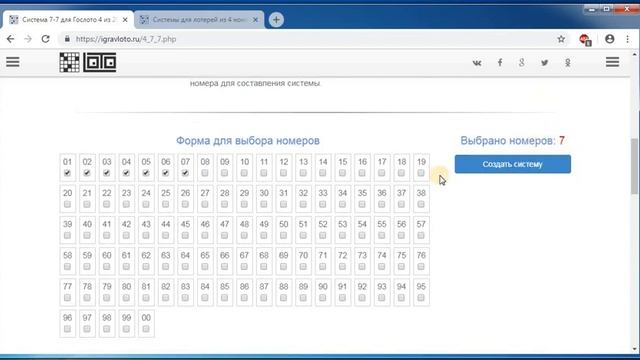The width and height of the screenshot is (640, 360).
Task: Uncheck number 02 checkbox
Action: pos(87,173)
